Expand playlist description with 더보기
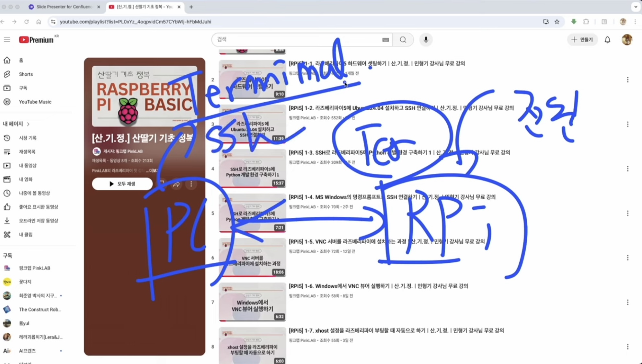Image resolution: width=642 pixels, height=364 pixels. 151,171
